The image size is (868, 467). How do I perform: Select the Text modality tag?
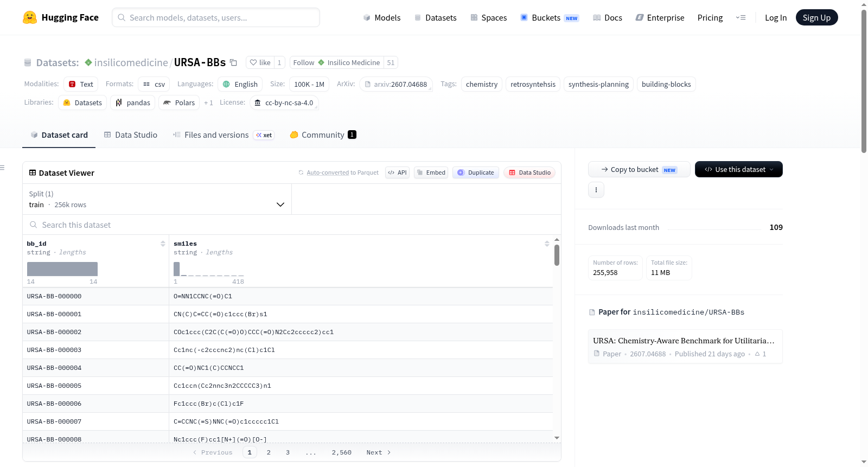point(81,84)
